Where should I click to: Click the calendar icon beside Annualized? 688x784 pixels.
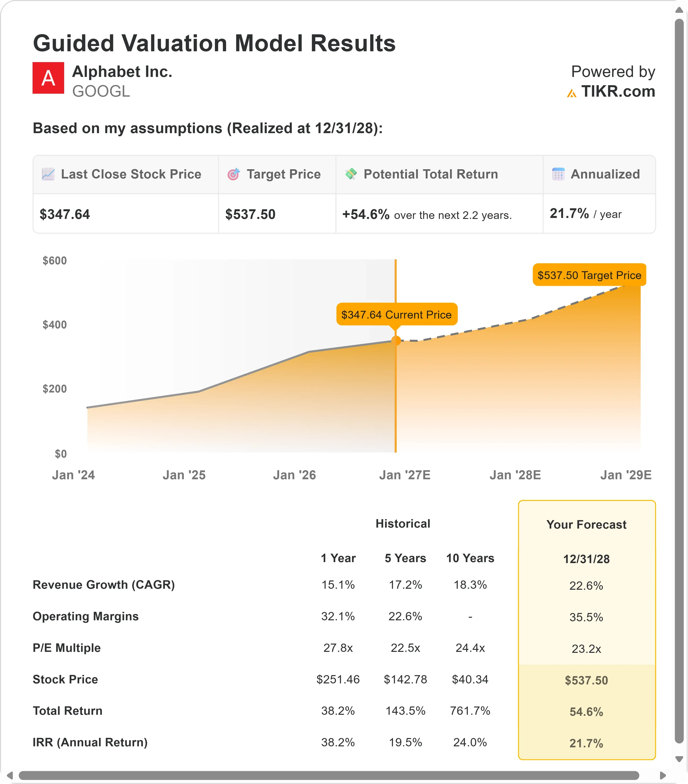[558, 174]
